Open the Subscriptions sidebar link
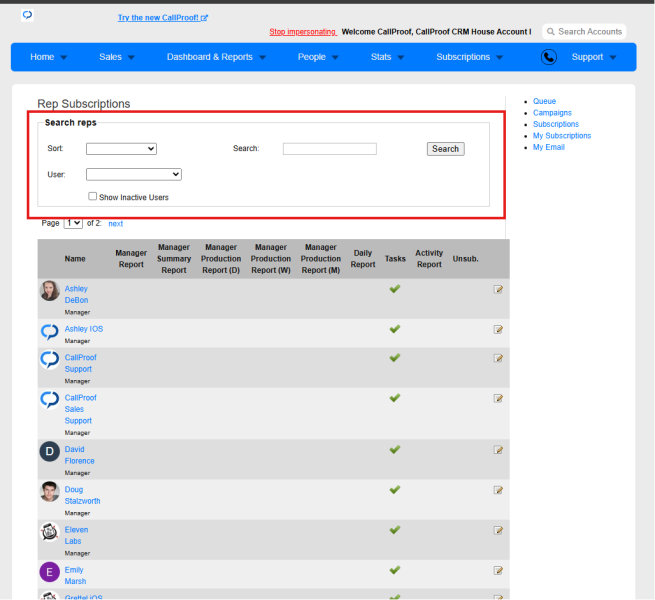655x600 pixels. coord(556,124)
